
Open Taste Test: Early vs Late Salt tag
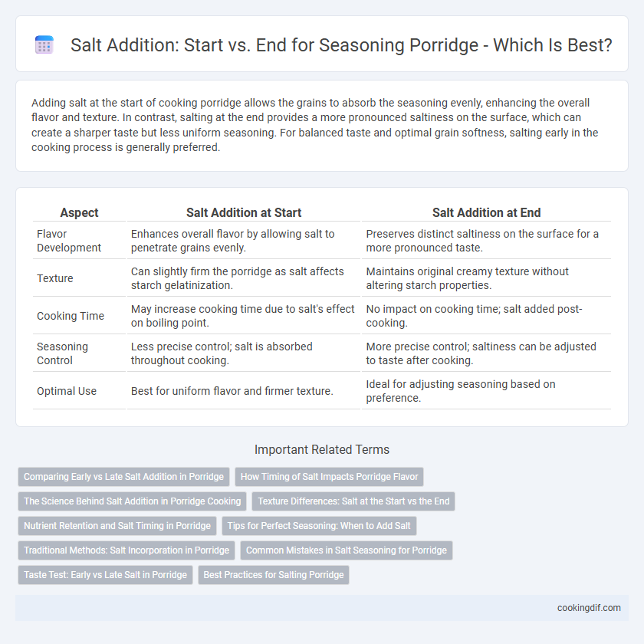tap(105, 574)
